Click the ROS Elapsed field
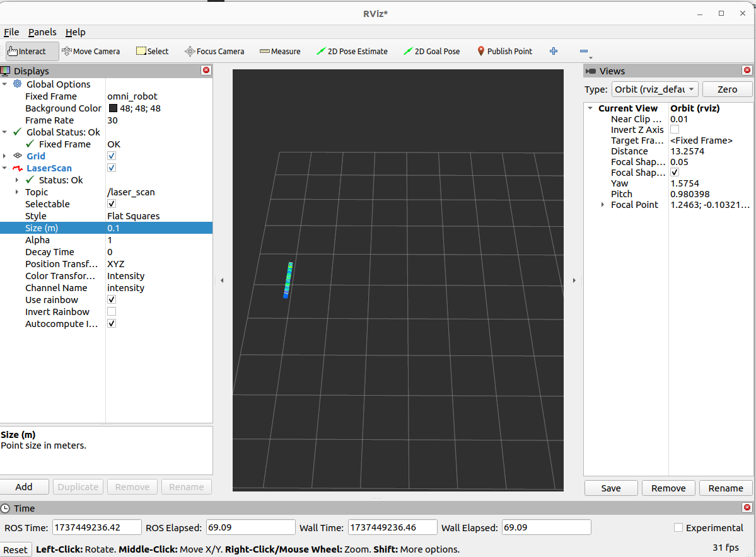The width and height of the screenshot is (756, 557). pos(251,527)
